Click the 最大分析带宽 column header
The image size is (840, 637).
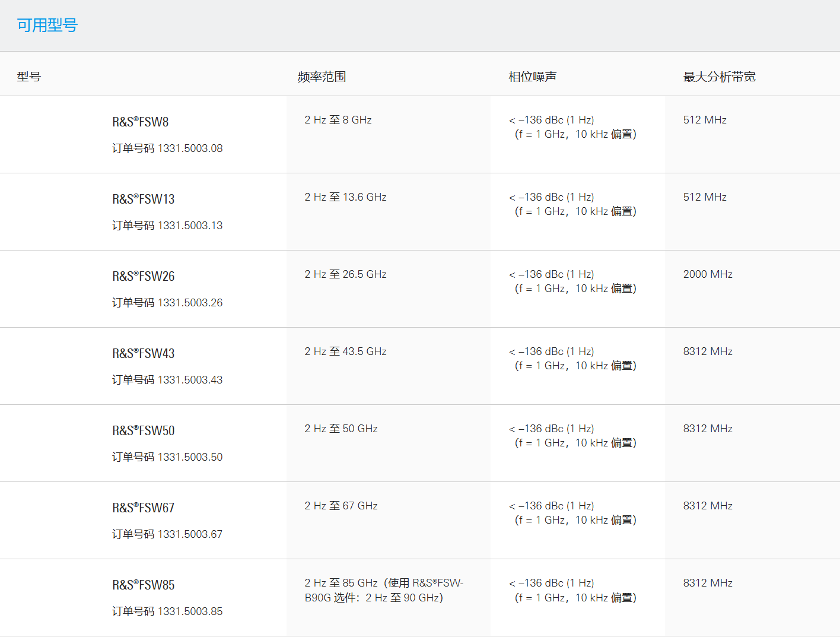pyautogui.click(x=719, y=77)
